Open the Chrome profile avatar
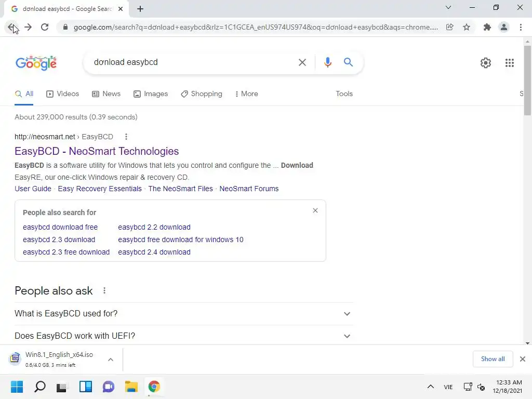This screenshot has width=532, height=399. coord(504,27)
